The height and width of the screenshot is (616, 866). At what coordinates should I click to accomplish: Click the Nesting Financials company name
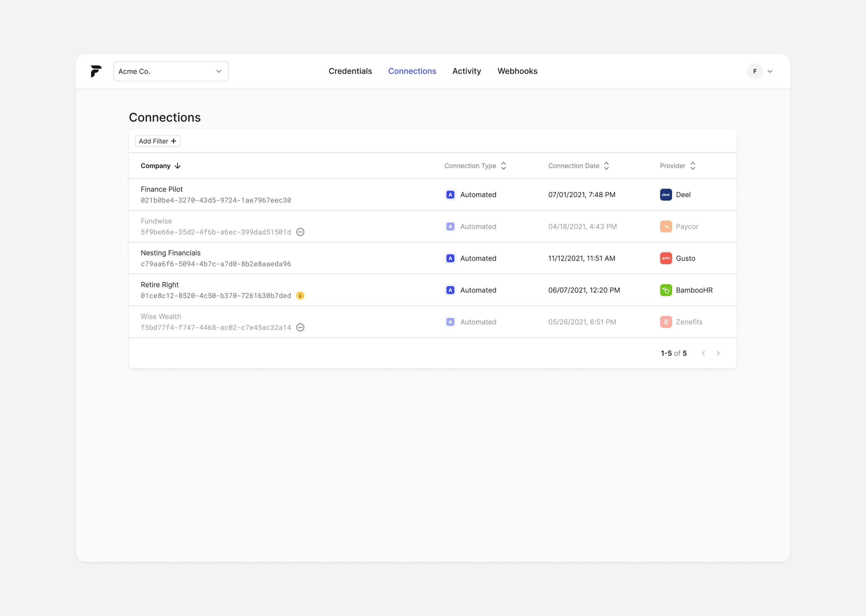pyautogui.click(x=170, y=253)
